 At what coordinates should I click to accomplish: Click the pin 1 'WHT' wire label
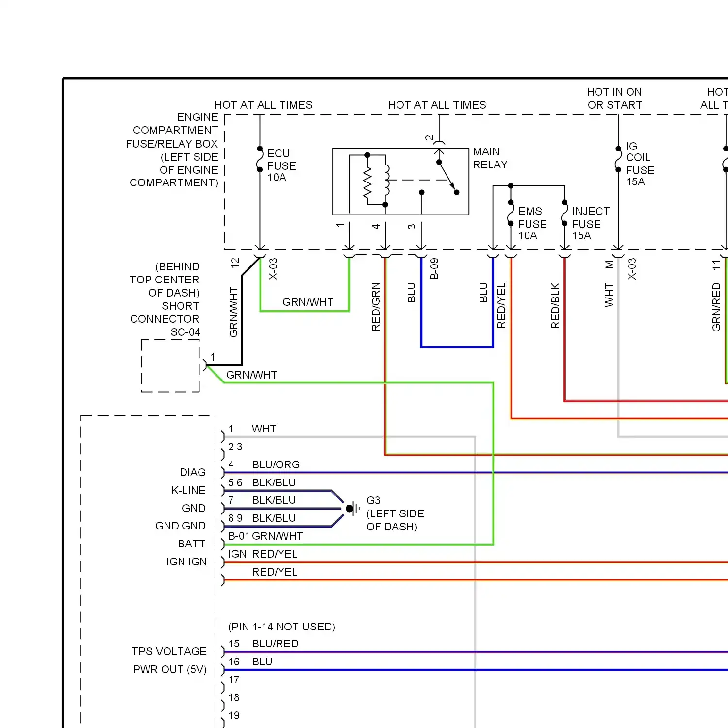pyautogui.click(x=264, y=429)
